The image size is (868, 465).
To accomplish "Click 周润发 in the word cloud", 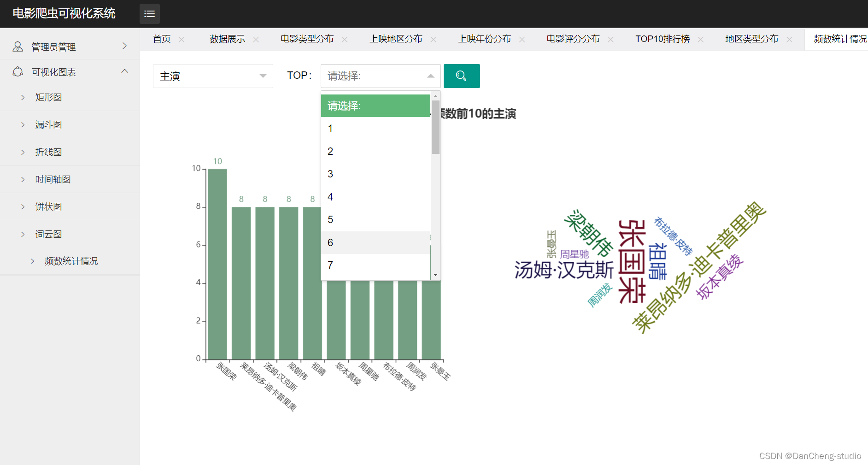I will tap(600, 295).
